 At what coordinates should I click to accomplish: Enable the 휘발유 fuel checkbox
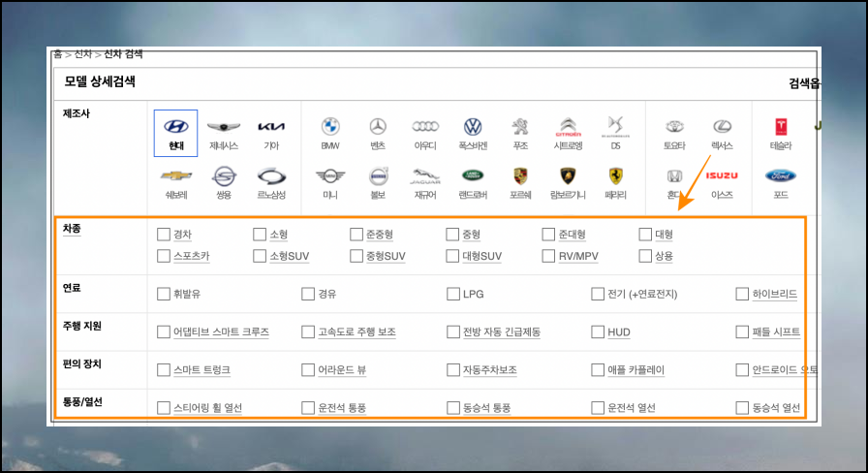point(164,294)
